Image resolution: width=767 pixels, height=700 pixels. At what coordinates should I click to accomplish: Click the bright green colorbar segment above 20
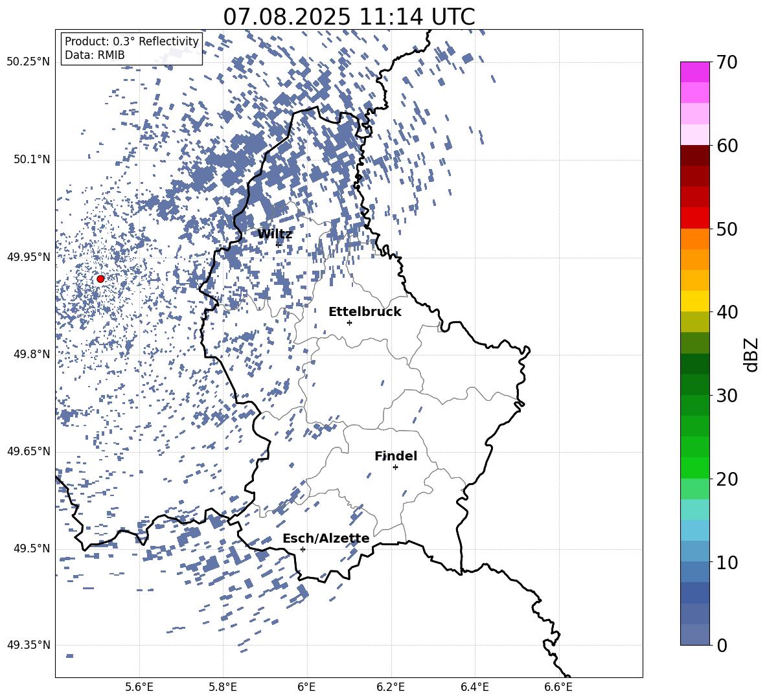pos(694,468)
